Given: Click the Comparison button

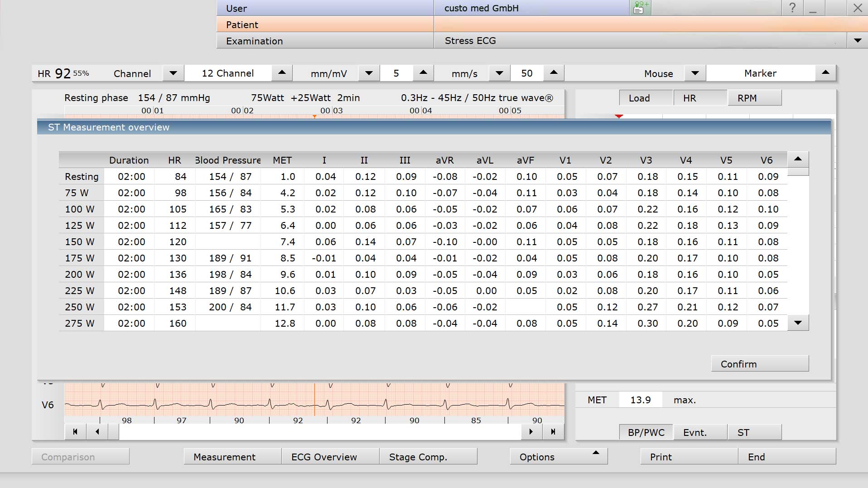Looking at the screenshot, I should pos(80,457).
